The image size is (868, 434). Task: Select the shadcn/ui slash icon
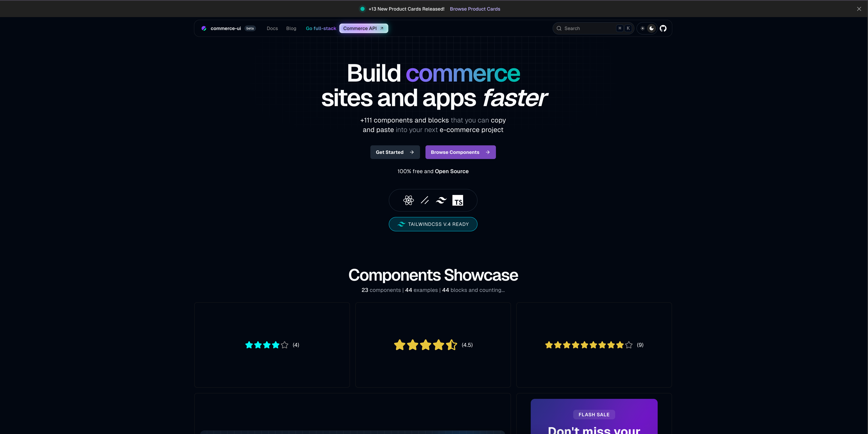pos(425,200)
